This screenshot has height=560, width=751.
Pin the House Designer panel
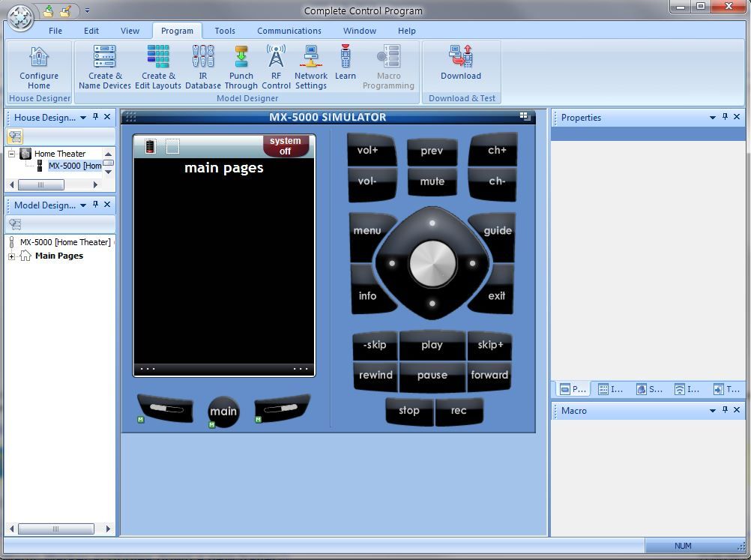pos(95,117)
